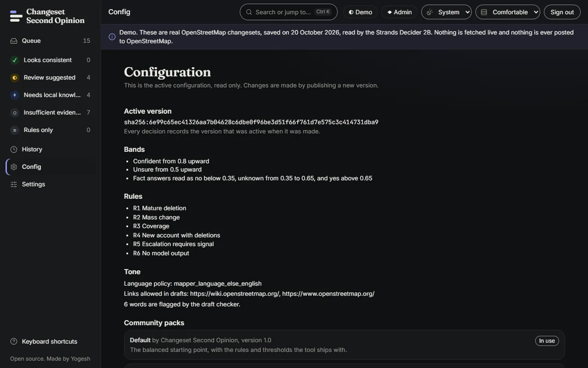Click the magnifier icon in search box

click(249, 12)
